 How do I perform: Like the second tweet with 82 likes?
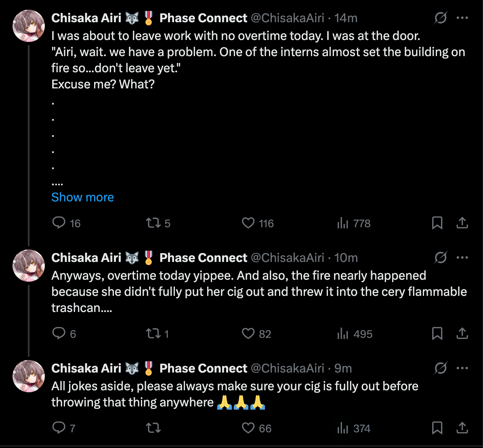pos(248,333)
